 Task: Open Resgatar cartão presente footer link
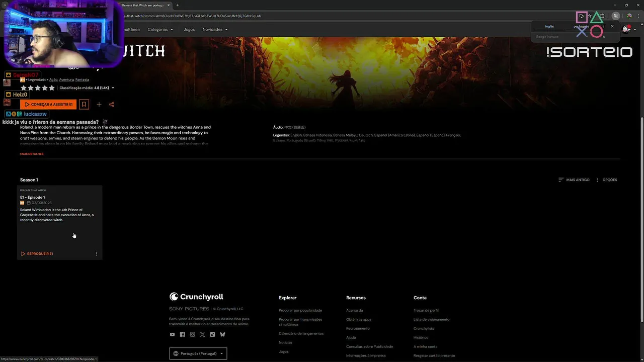click(x=434, y=355)
